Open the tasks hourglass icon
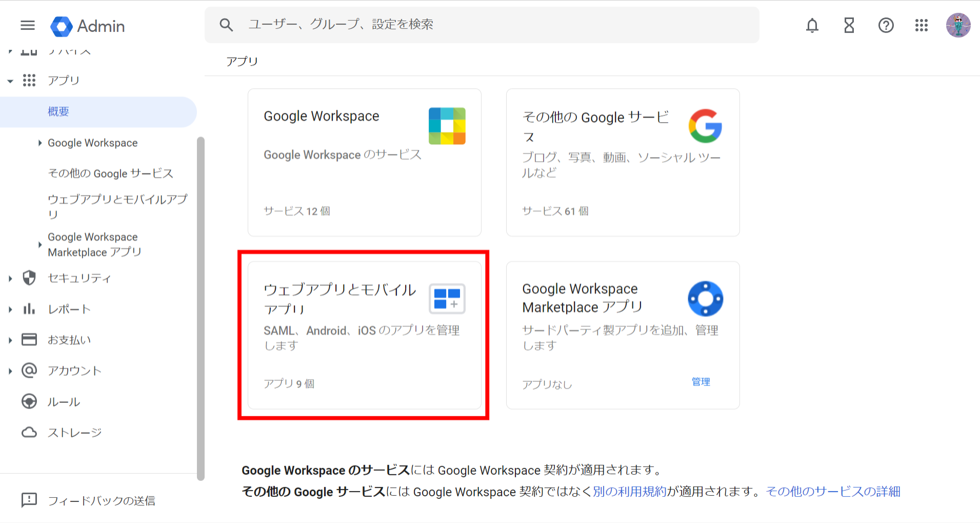The image size is (980, 523). click(x=849, y=25)
